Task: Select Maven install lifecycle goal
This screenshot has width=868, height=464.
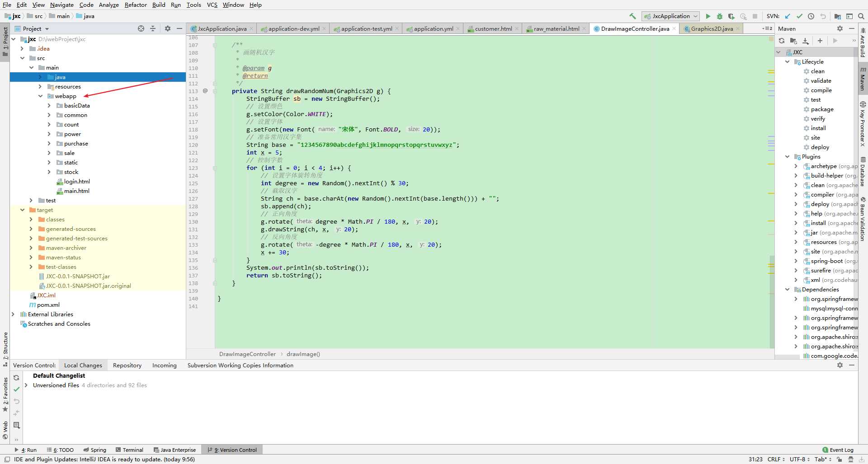Action: point(818,128)
